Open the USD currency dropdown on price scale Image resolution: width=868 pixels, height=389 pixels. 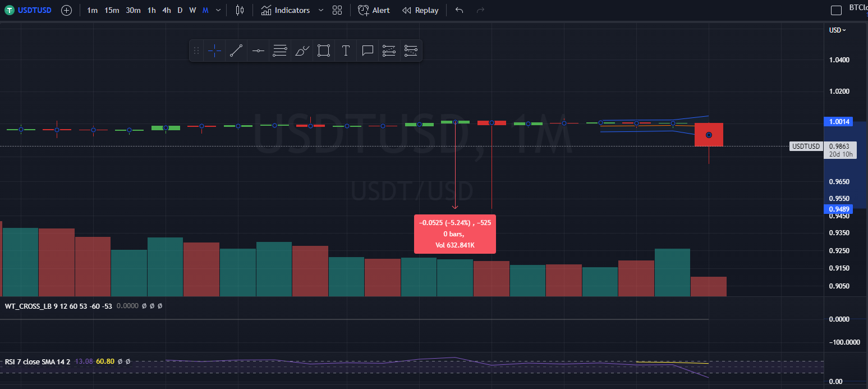[x=838, y=30]
